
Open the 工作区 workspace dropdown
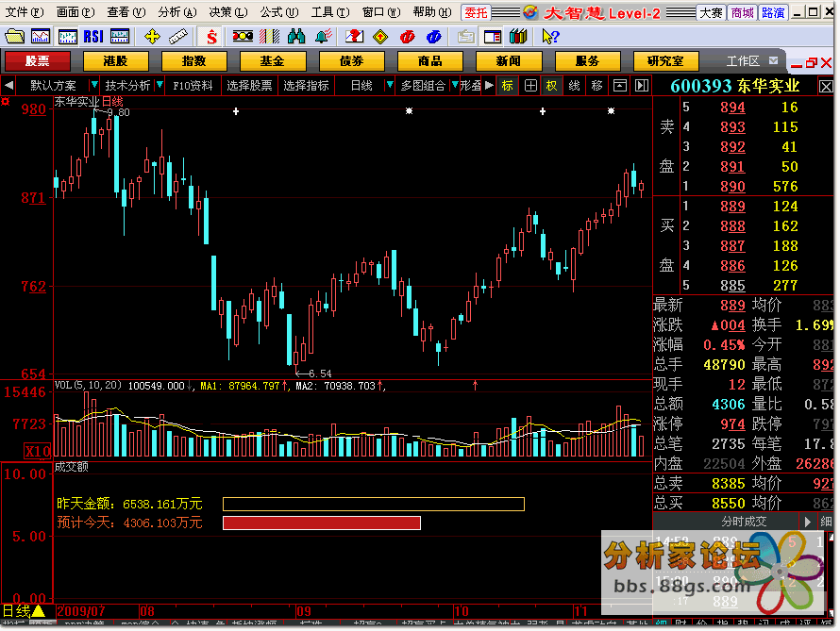click(x=773, y=61)
